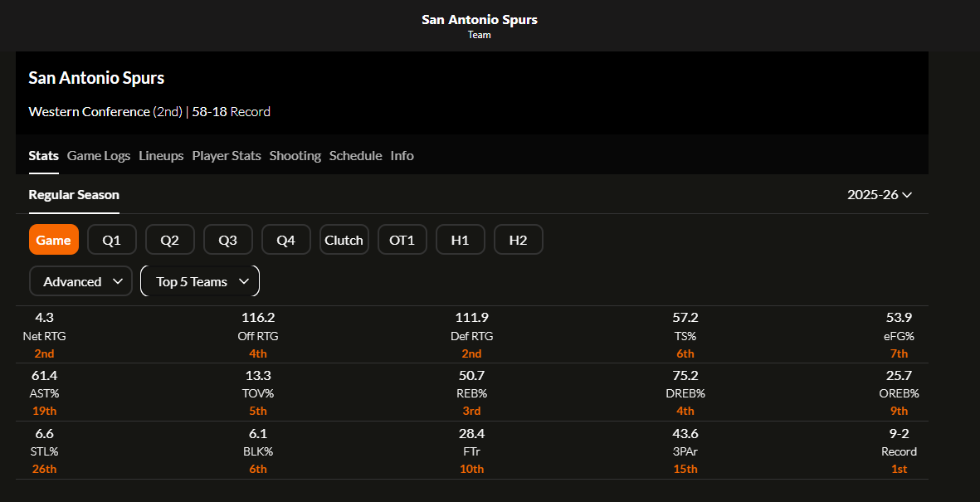Filter stats by OT1

402,240
